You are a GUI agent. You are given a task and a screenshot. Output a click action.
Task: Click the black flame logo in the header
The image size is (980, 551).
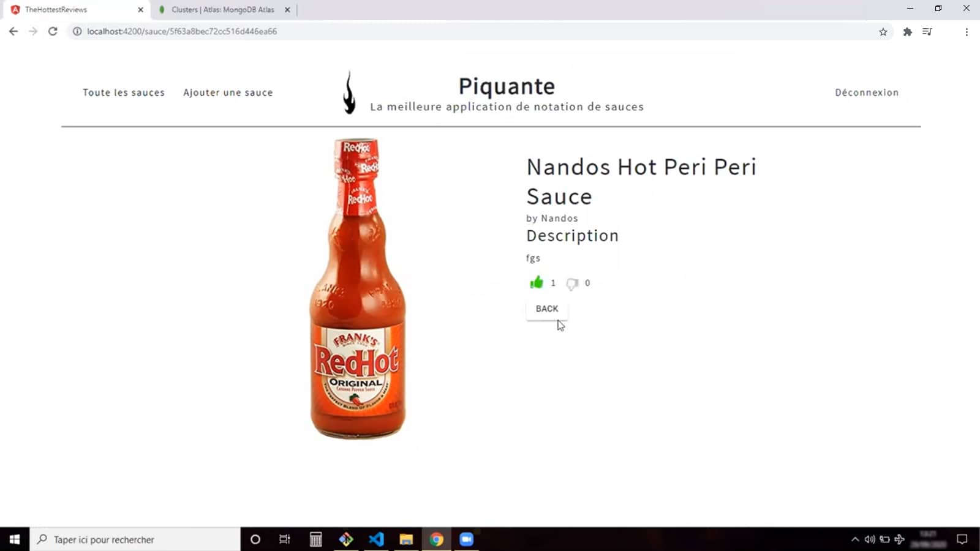click(349, 92)
